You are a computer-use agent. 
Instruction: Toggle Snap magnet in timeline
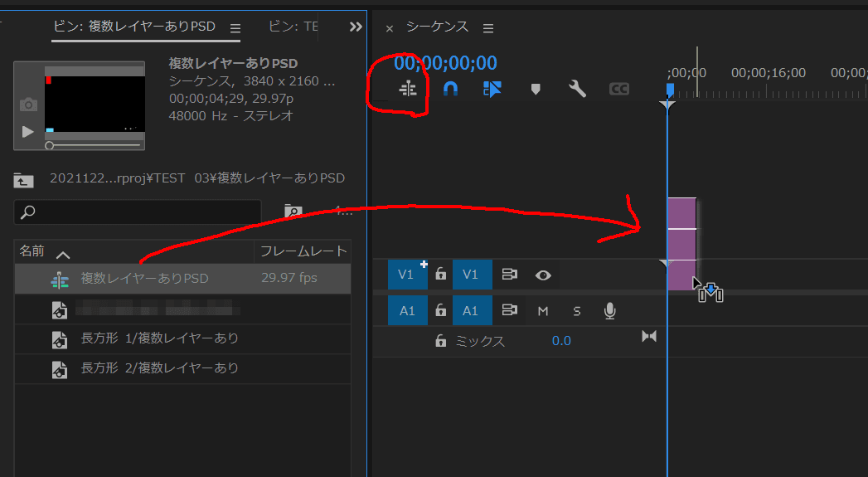pos(450,89)
